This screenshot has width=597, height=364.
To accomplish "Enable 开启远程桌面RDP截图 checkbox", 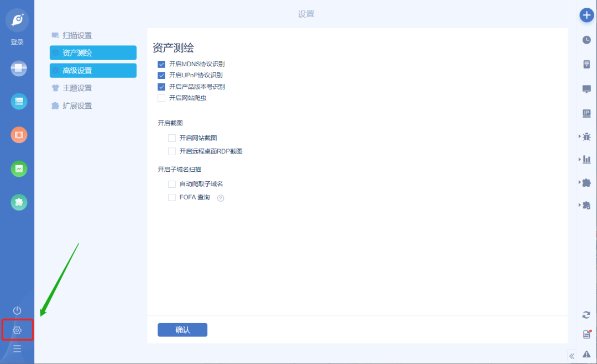I will [x=172, y=151].
